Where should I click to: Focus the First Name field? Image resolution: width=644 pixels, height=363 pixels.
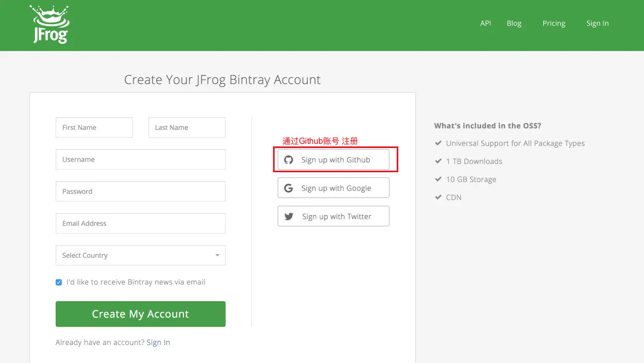tap(94, 127)
